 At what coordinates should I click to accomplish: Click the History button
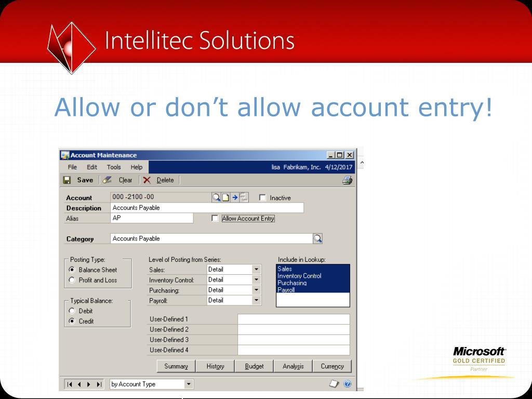[216, 366]
